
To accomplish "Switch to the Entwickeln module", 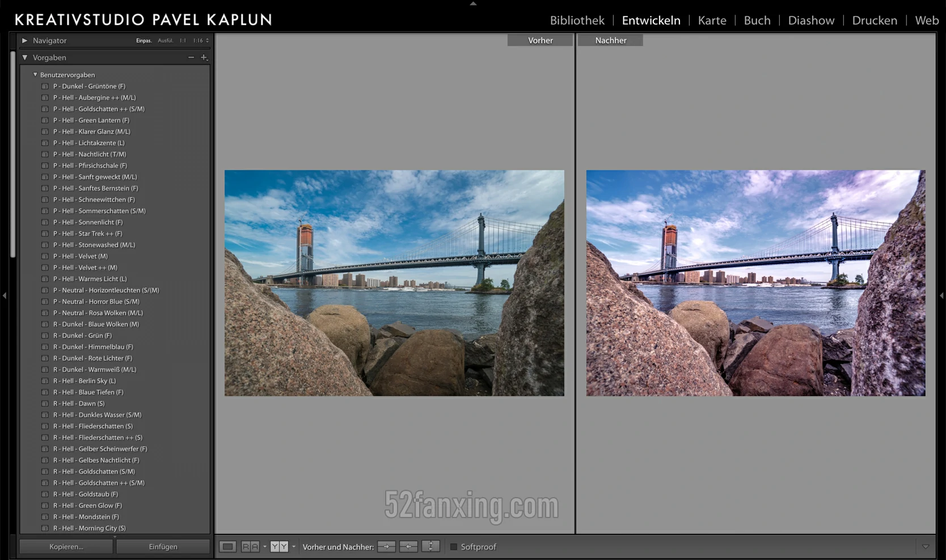I will (x=651, y=20).
